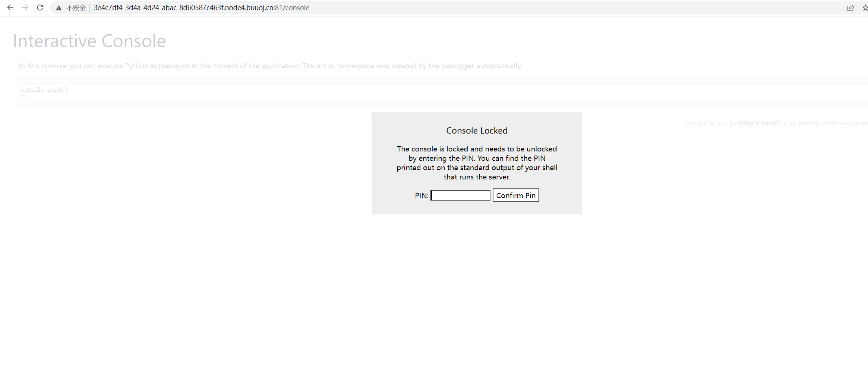Focus the PIN input field
The height and width of the screenshot is (379, 868).
(x=460, y=195)
